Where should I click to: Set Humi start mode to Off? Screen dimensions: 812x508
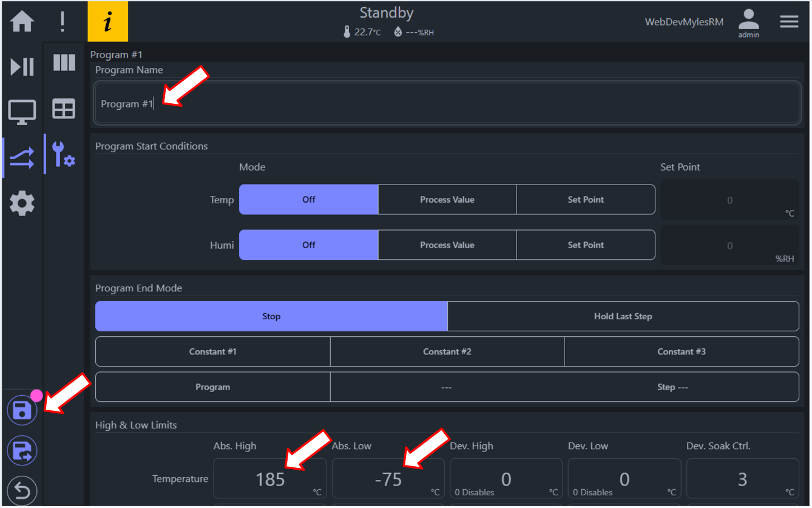tap(309, 245)
